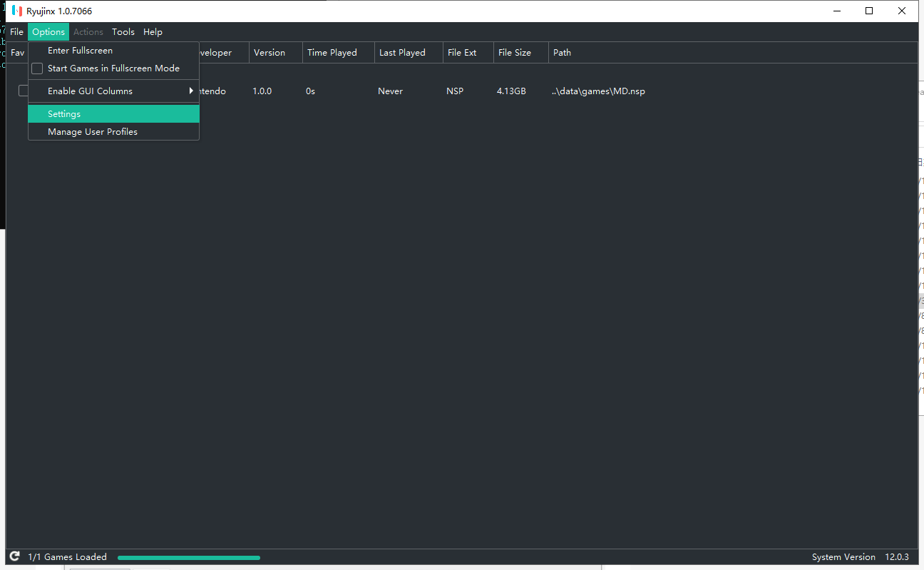The width and height of the screenshot is (924, 570).
Task: Sort by File Size column header
Action: tap(515, 53)
